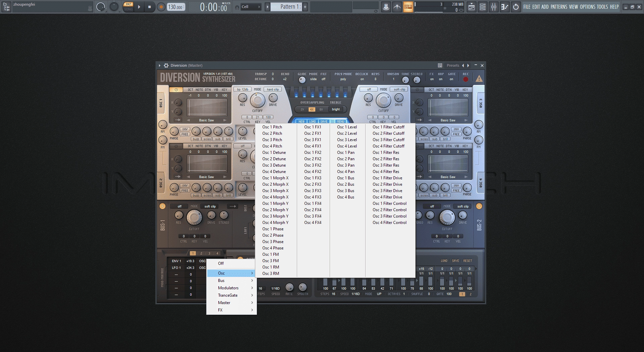644x352 pixels.
Task: Toggle the BUS-1 power button
Action: point(162,206)
